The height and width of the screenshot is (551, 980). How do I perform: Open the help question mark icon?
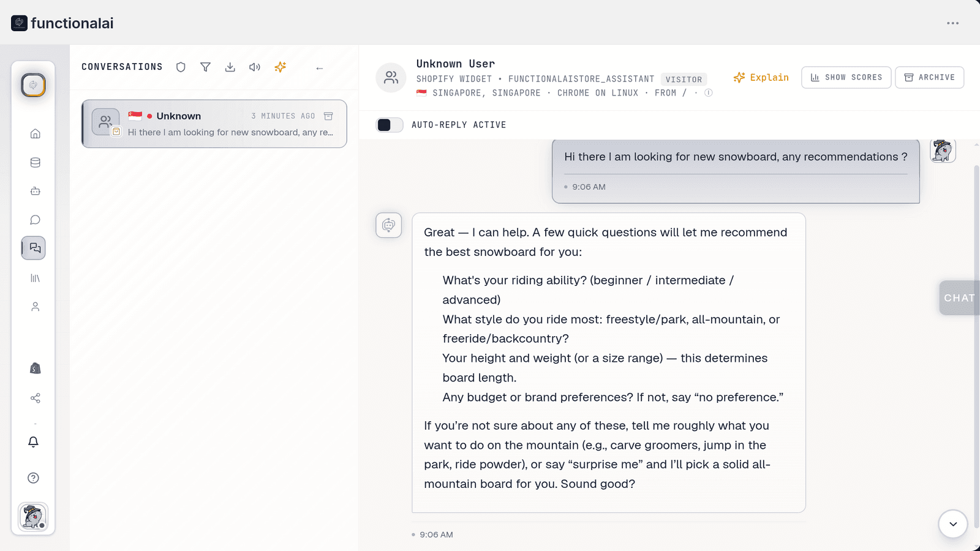[33, 478]
